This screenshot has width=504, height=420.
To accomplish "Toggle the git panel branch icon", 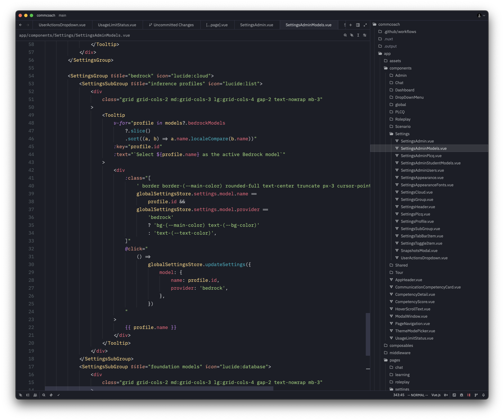I will point(476,395).
